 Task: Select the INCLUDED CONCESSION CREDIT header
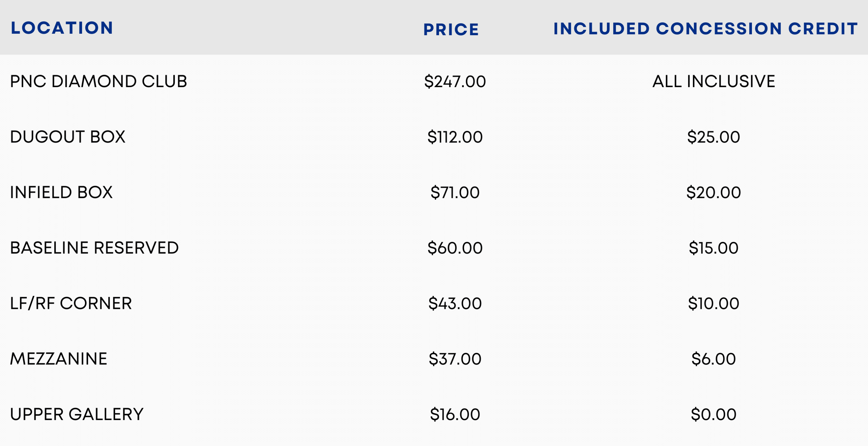705,29
